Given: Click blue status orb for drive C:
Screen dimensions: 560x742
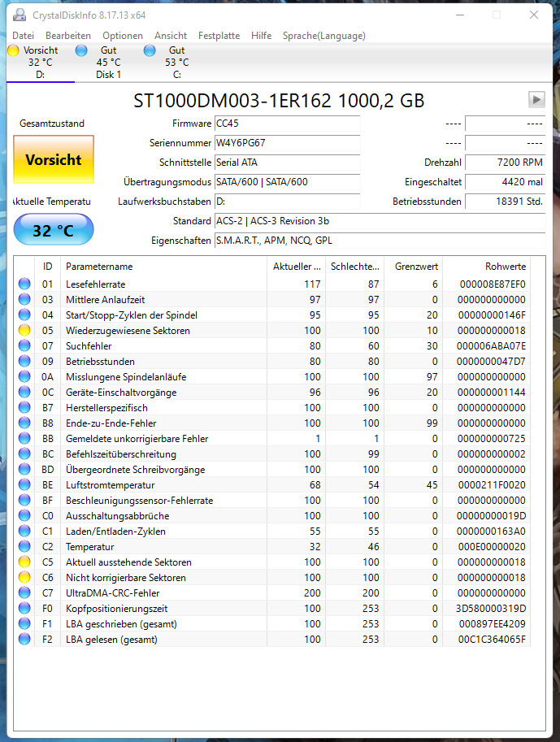Looking at the screenshot, I should click(150, 50).
